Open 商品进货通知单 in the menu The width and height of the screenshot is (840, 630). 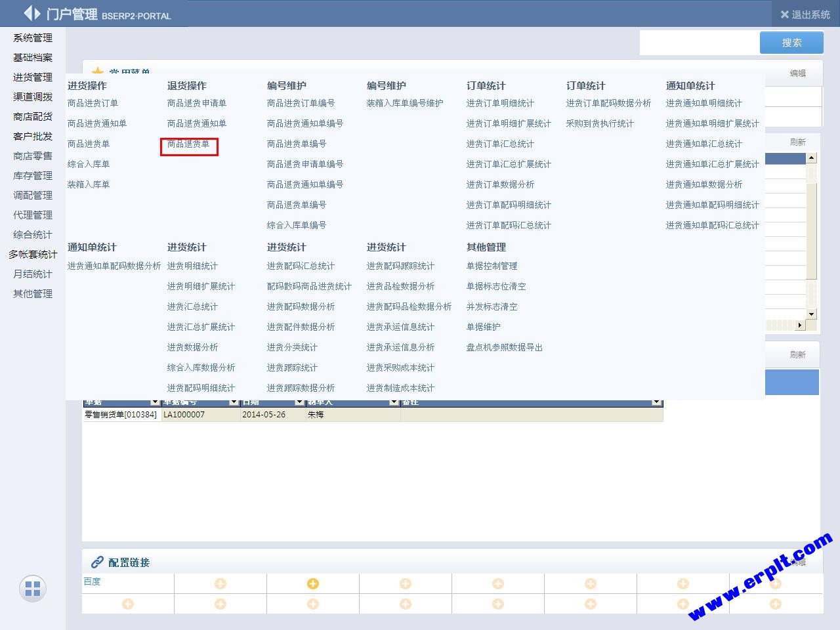(x=97, y=123)
